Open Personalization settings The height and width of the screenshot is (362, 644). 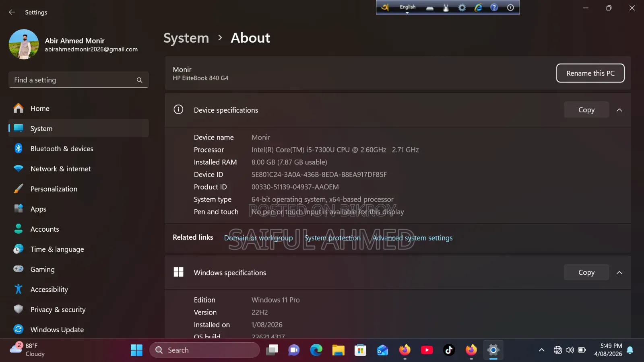[x=78, y=189]
